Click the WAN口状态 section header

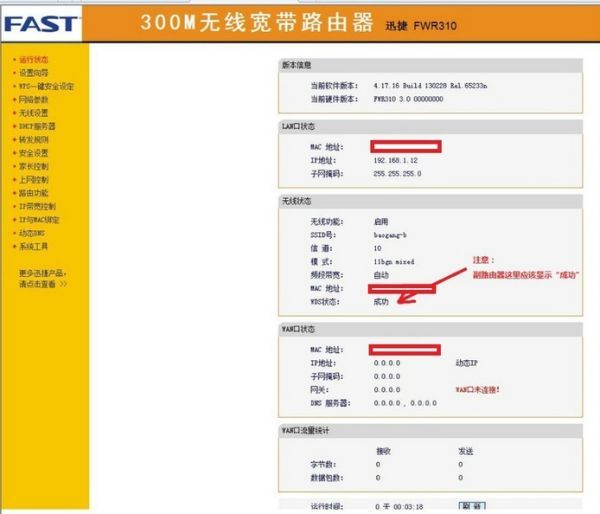point(298,329)
